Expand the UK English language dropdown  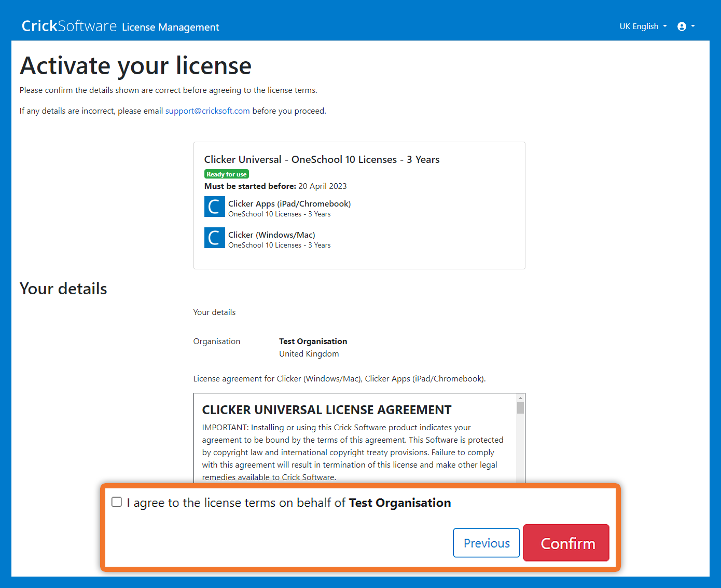click(x=643, y=26)
